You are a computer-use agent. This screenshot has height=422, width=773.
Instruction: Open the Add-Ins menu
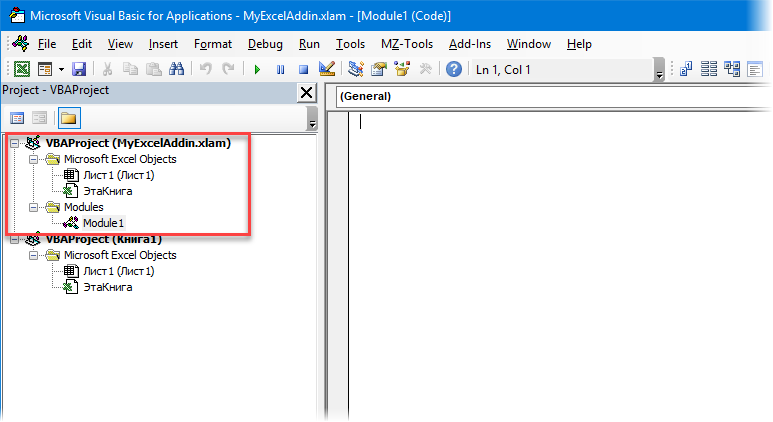(x=470, y=44)
